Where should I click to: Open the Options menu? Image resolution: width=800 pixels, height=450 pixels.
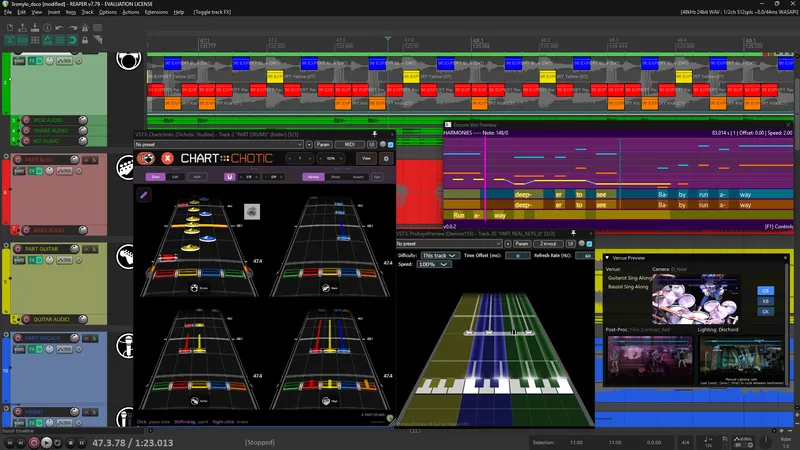click(108, 12)
